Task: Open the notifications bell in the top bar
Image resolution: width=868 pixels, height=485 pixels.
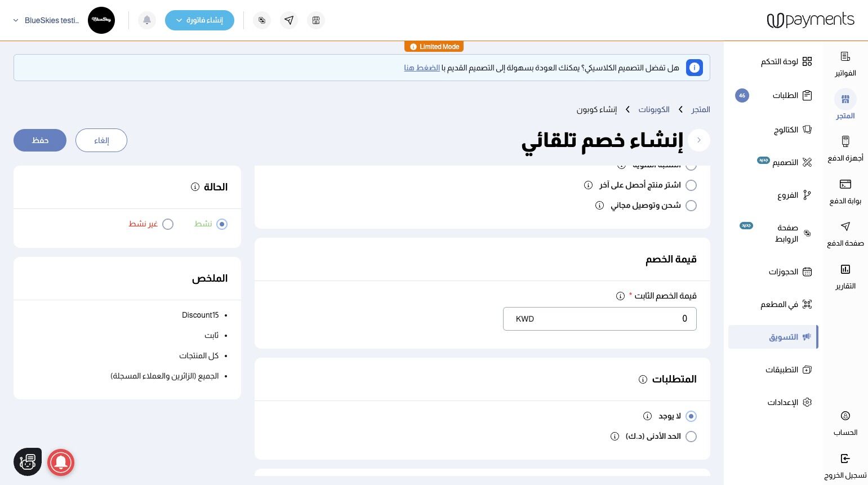Action: [x=147, y=20]
